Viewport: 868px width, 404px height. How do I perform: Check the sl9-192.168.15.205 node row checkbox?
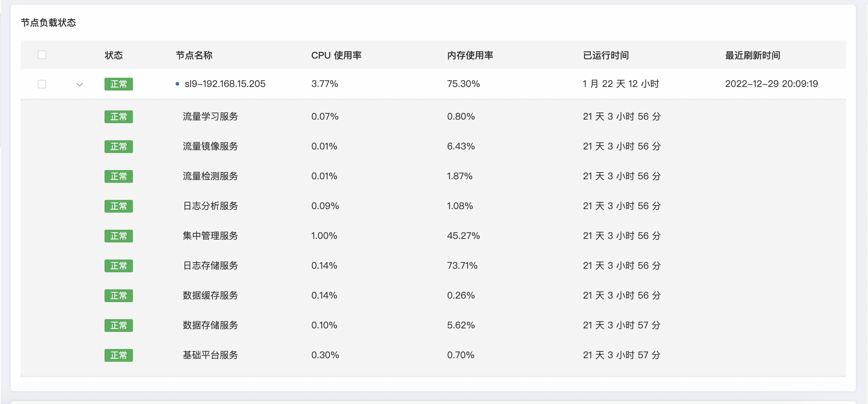42,84
